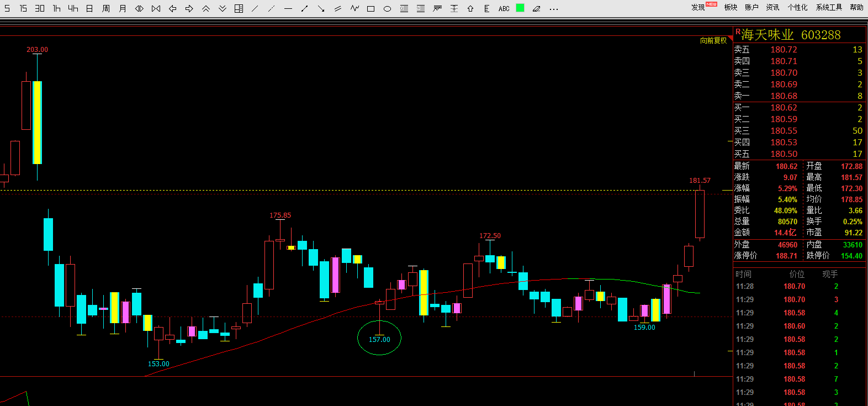868x406 pixels.
Task: Open the 系统工具 menu
Action: click(x=829, y=7)
